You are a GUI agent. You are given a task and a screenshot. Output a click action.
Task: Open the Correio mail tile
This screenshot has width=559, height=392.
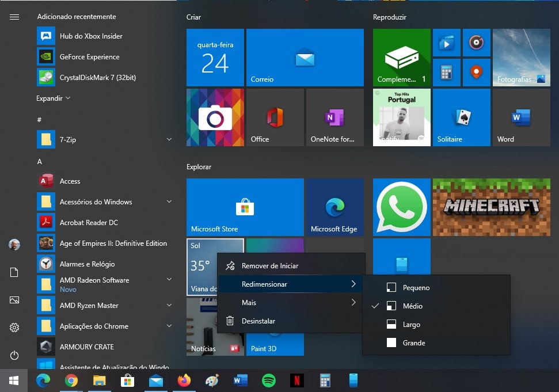(305, 58)
